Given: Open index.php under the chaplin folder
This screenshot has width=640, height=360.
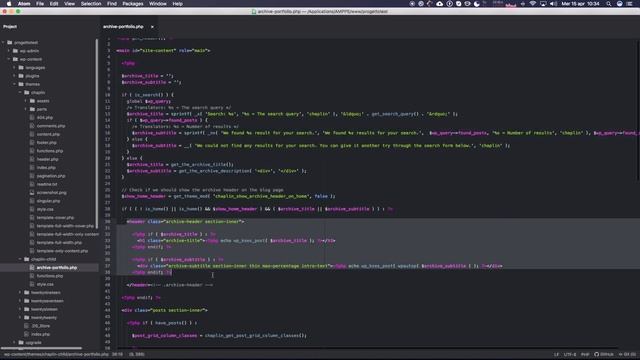Looking at the screenshot, I should (x=46, y=168).
